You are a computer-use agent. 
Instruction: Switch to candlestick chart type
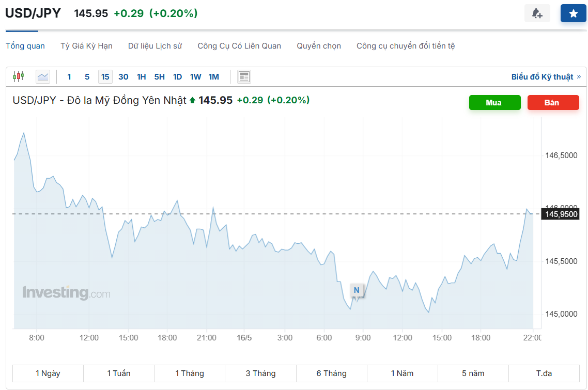(19, 77)
